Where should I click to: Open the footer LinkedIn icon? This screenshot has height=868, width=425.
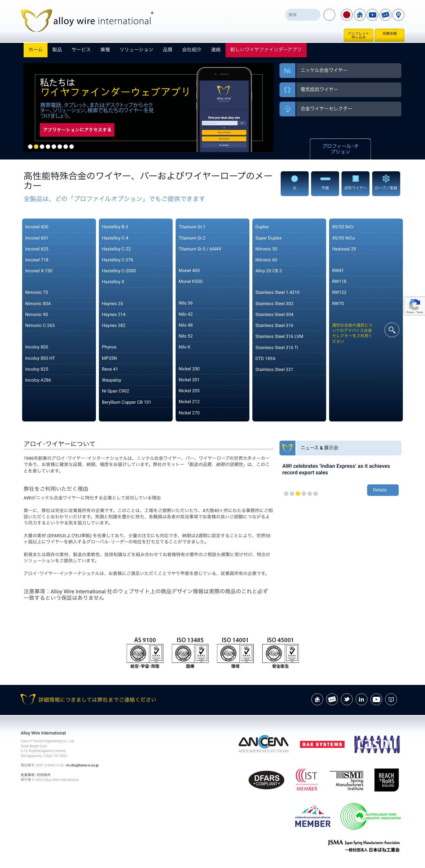(x=361, y=699)
